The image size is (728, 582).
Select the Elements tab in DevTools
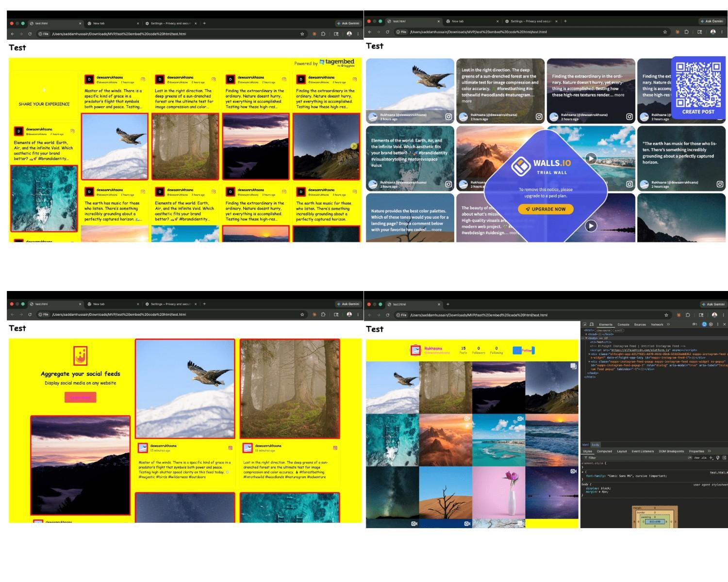(x=606, y=324)
